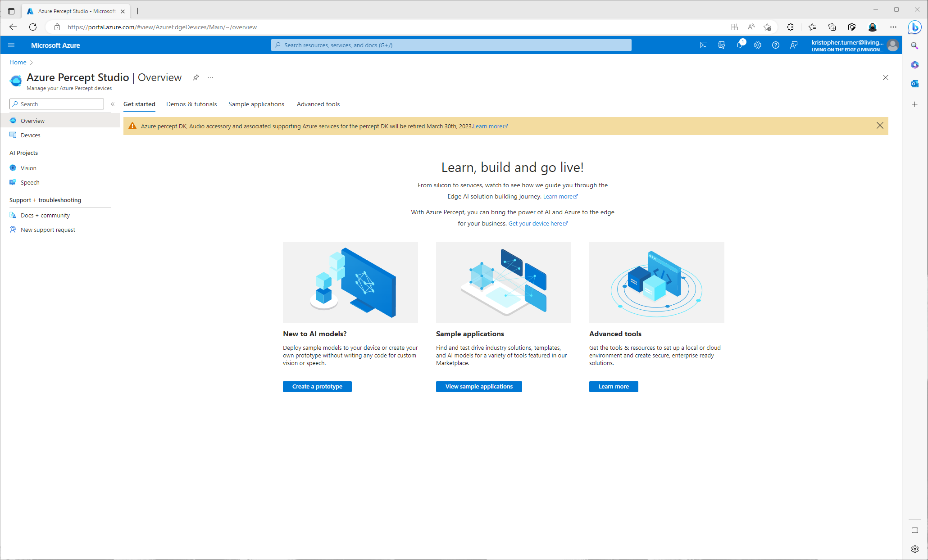This screenshot has height=560, width=928.
Task: Click the Azure search resources field
Action: click(451, 45)
